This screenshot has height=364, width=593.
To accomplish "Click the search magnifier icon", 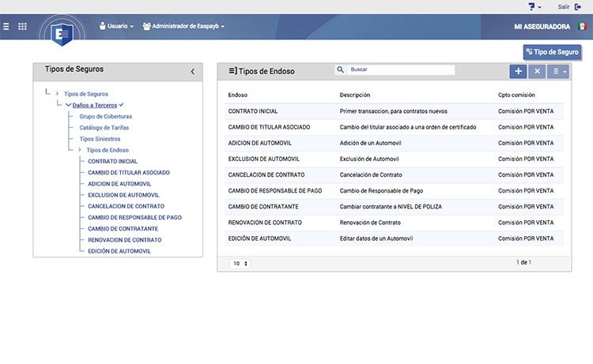I will [x=340, y=69].
